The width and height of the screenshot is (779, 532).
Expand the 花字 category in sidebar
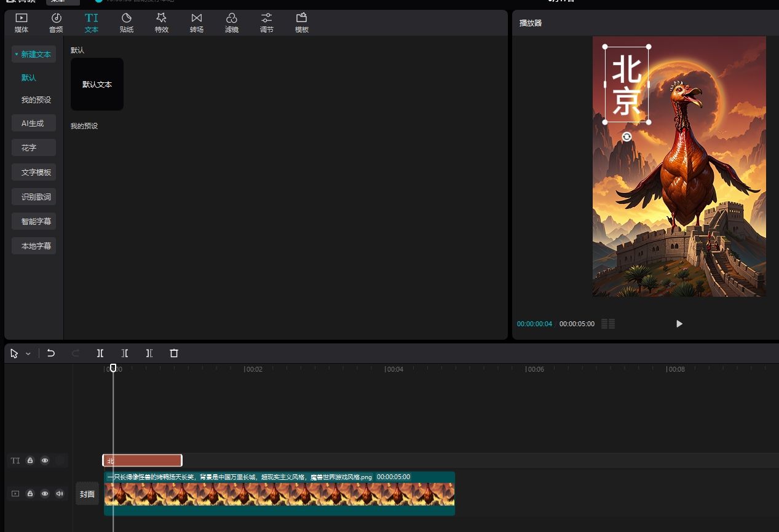click(x=34, y=147)
